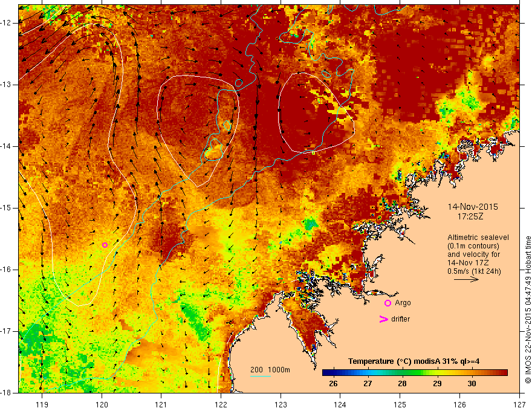
Task: Click the velocity scale reference arrow
Action: [466, 279]
